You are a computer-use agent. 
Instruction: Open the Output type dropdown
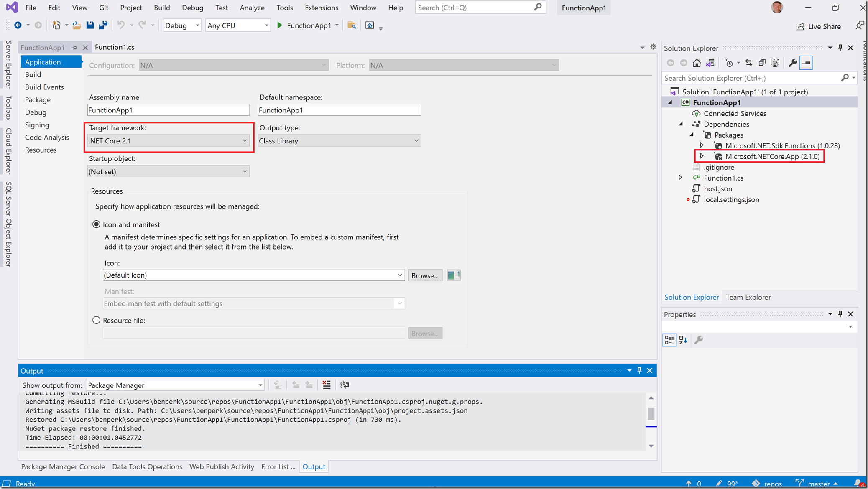[340, 141]
